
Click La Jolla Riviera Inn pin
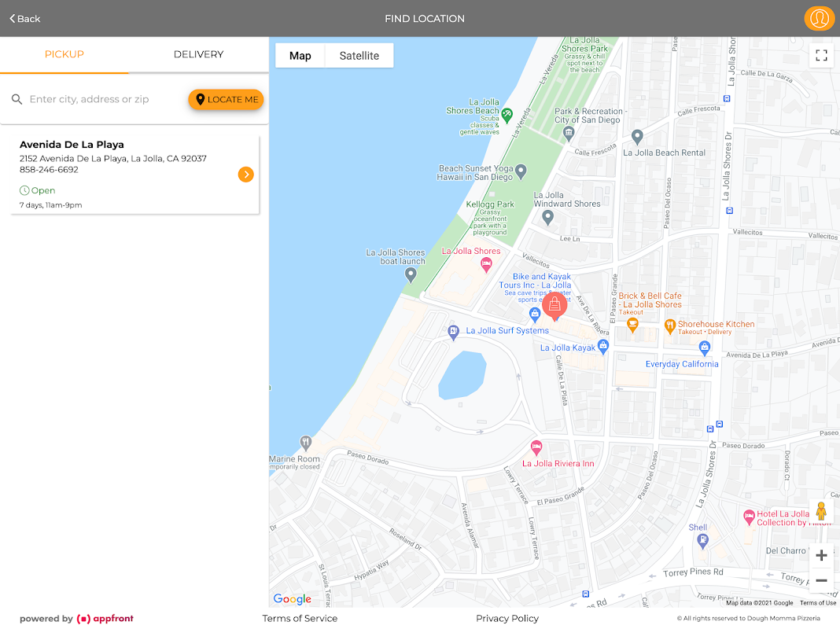pyautogui.click(x=536, y=447)
